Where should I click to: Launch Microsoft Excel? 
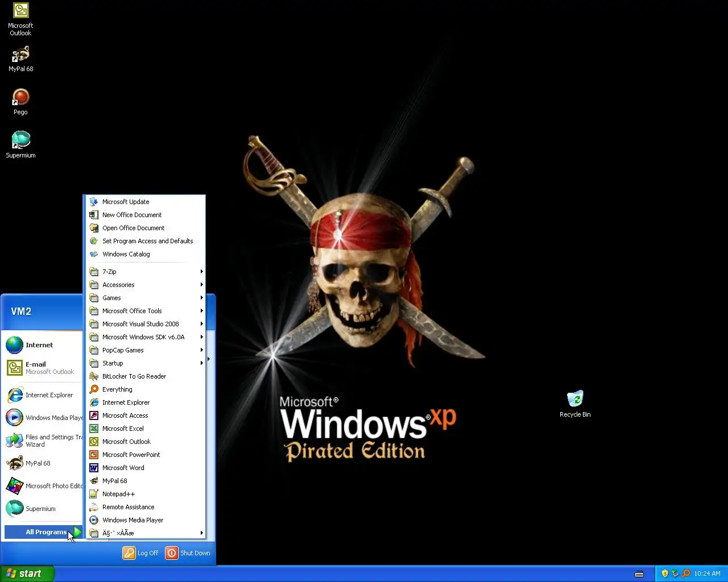[x=145, y=429]
